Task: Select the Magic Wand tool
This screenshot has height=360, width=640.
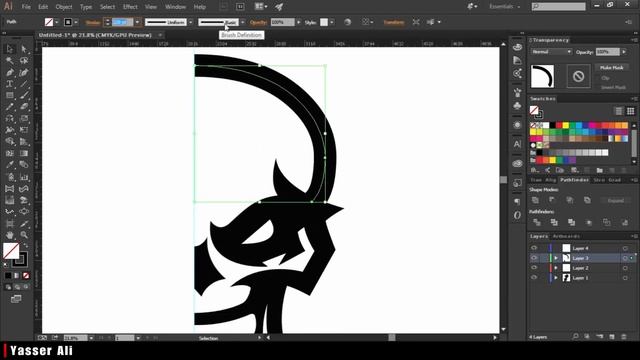Action: 9,61
